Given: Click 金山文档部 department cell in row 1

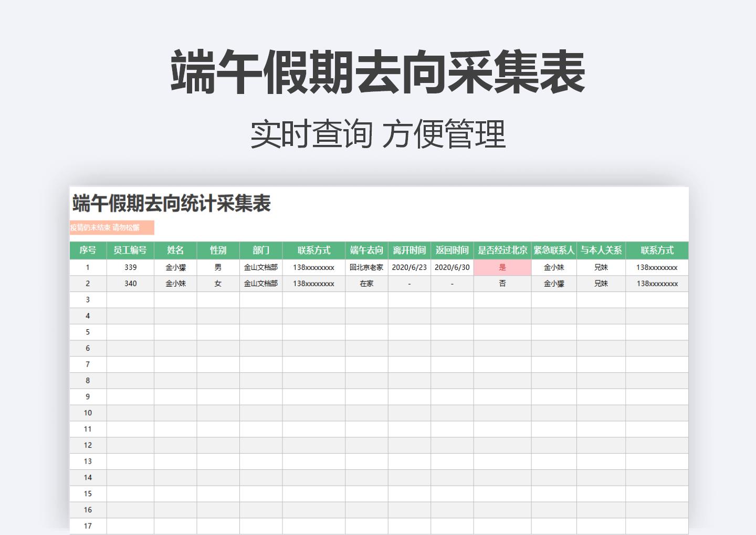Looking at the screenshot, I should [x=261, y=267].
